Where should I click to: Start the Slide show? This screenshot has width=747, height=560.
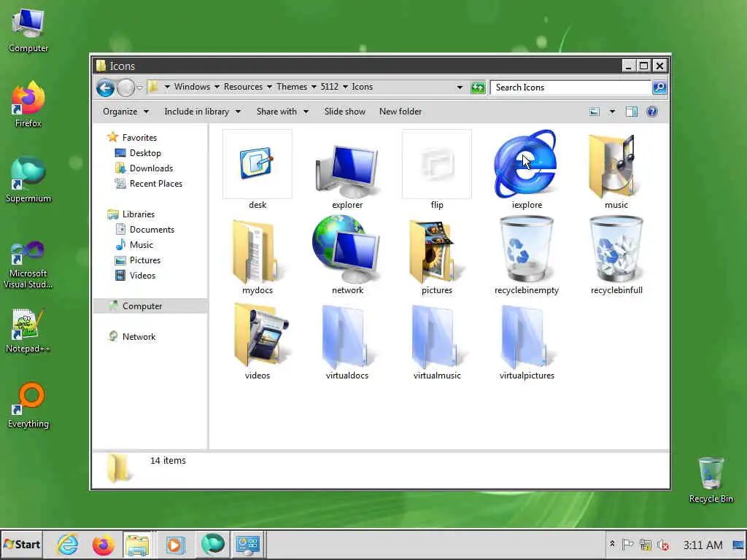(x=344, y=112)
